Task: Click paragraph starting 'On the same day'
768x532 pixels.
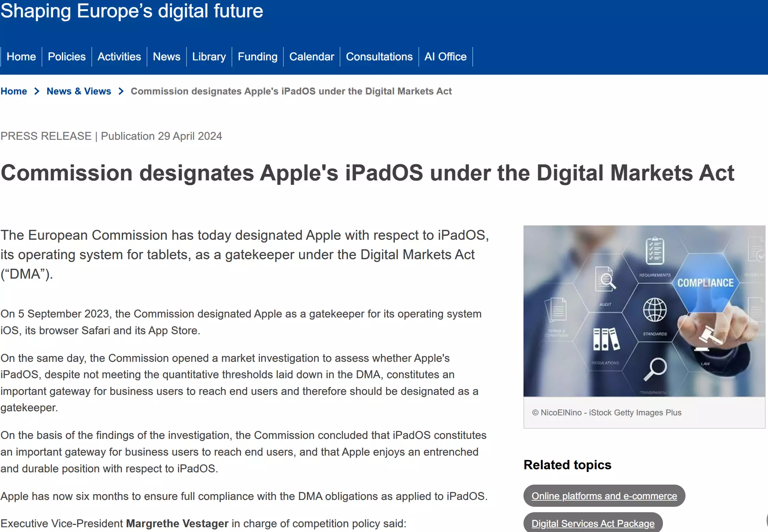Action: (x=239, y=383)
